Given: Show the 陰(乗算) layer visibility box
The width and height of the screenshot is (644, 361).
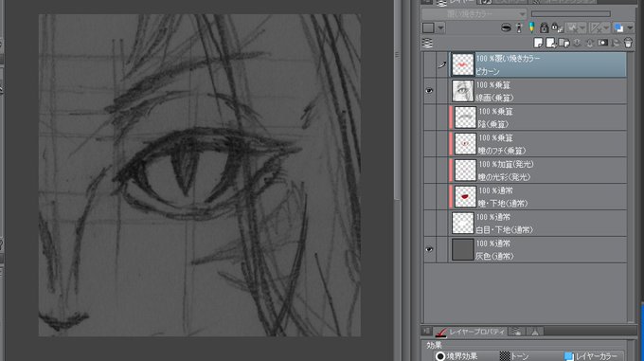Looking at the screenshot, I should 429,117.
